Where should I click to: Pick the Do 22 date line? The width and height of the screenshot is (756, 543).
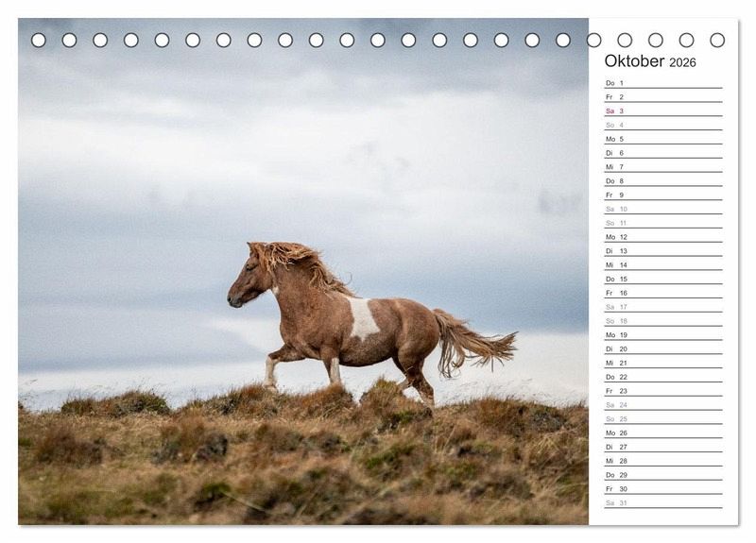662,377
